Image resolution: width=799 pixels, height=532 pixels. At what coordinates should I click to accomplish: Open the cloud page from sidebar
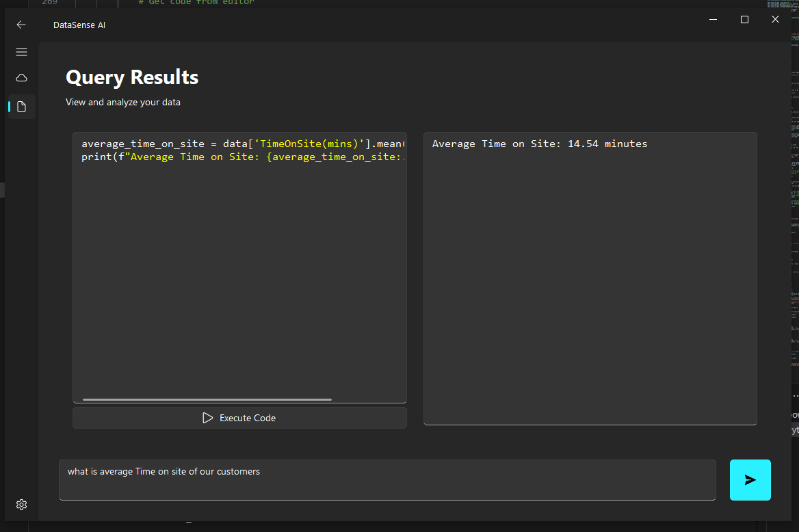(21, 78)
